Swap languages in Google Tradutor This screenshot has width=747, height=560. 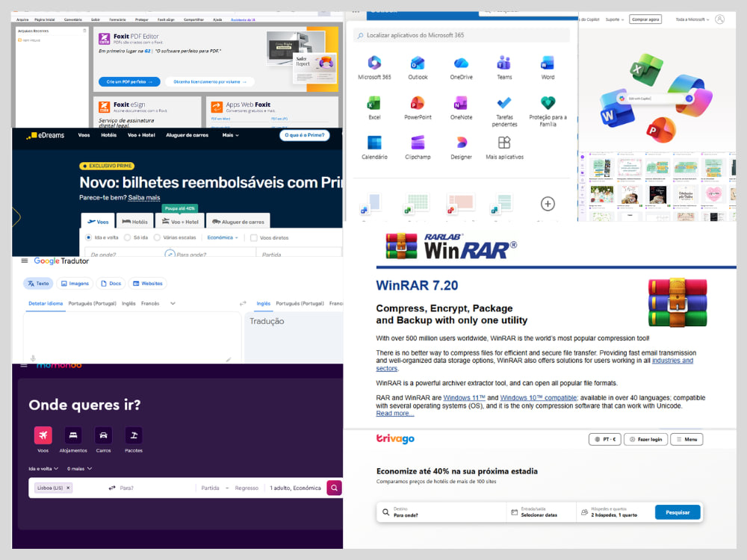[x=243, y=303]
